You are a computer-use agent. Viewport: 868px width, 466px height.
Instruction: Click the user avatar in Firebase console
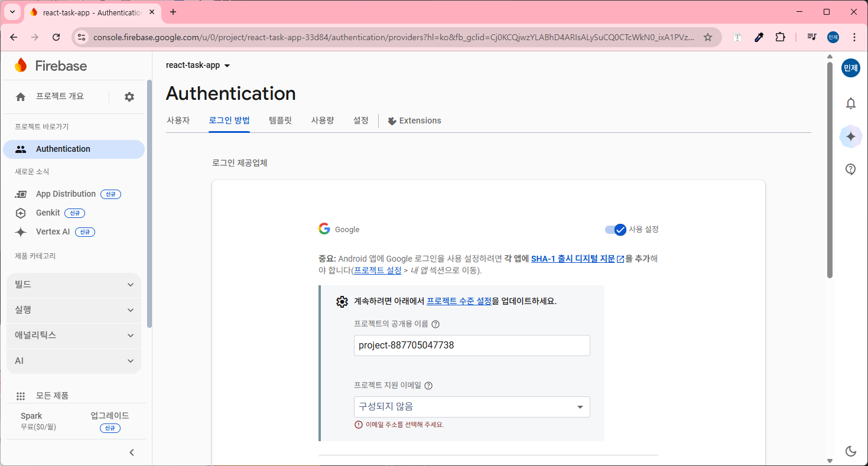(851, 68)
